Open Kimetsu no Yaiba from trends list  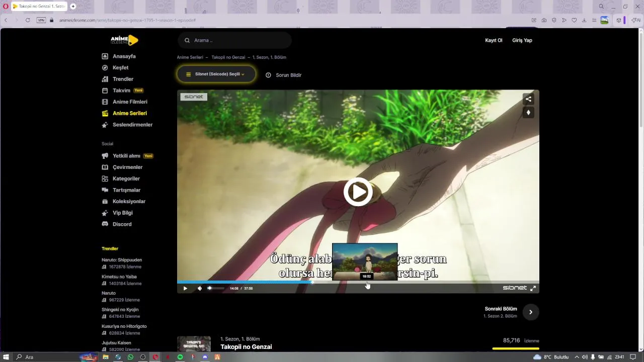(x=119, y=277)
